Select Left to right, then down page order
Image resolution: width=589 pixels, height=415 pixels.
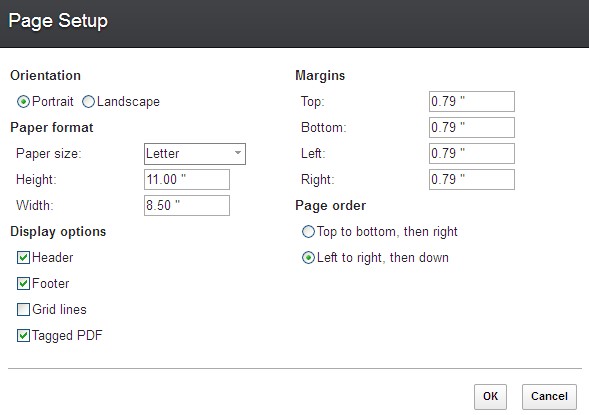coord(308,258)
